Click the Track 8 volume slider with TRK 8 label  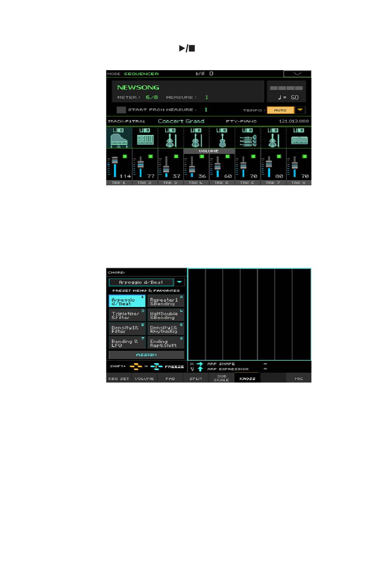(295, 166)
